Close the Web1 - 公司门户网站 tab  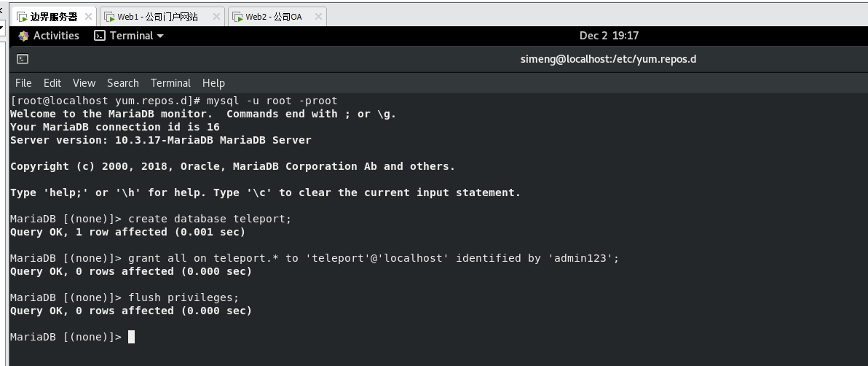pyautogui.click(x=216, y=17)
